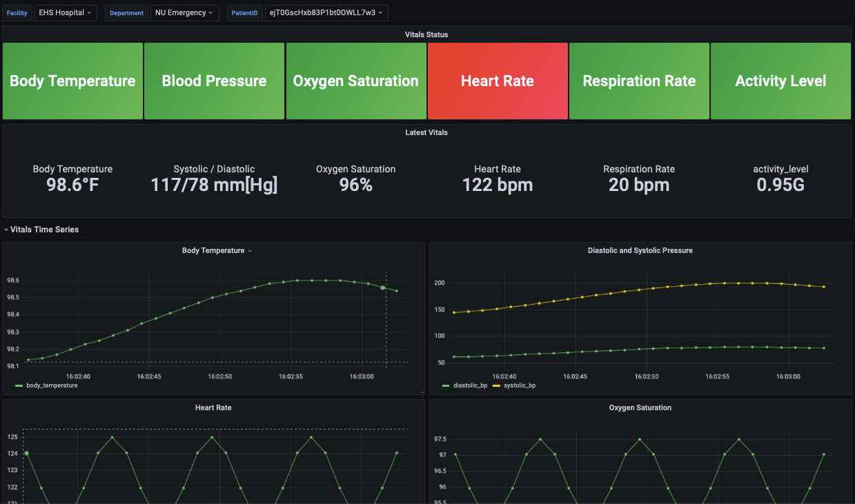855x504 pixels.
Task: Click the Blood Pressure status tile
Action: 214,81
